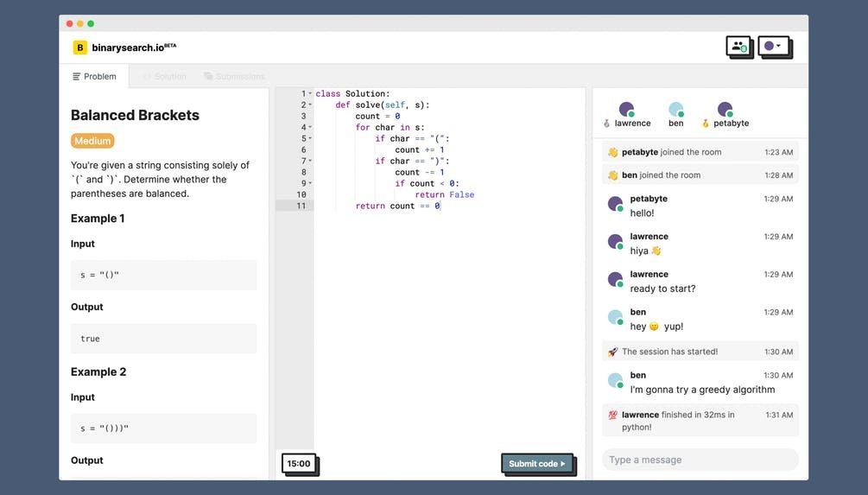Screen dimensions: 868x495
Task: Click the gold medal icon beside petabyte
Action: [706, 124]
